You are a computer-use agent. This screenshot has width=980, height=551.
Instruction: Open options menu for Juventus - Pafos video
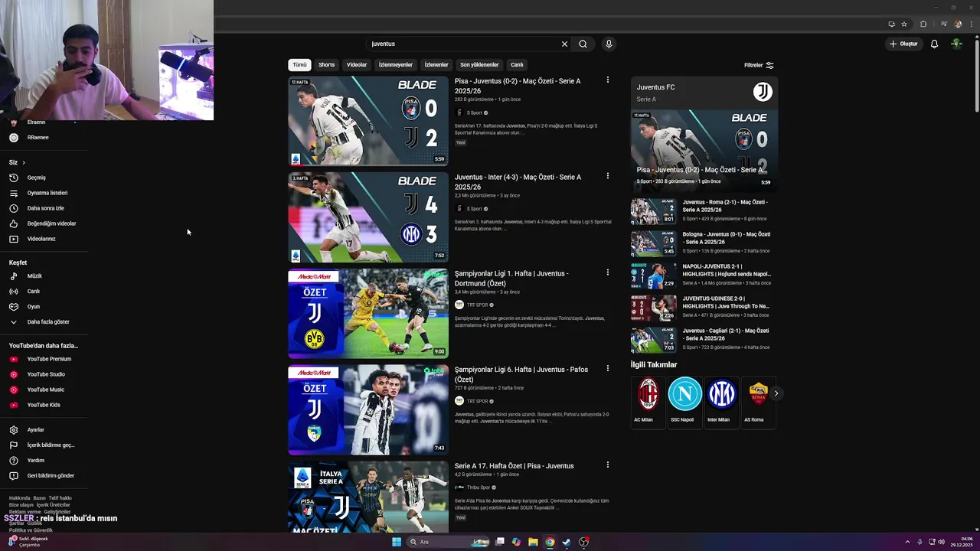click(x=608, y=368)
